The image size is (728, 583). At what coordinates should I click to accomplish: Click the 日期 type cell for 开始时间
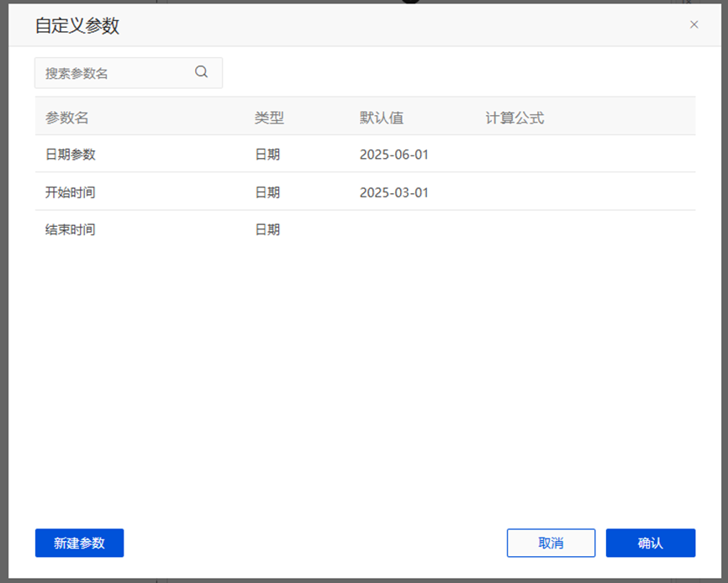point(267,192)
